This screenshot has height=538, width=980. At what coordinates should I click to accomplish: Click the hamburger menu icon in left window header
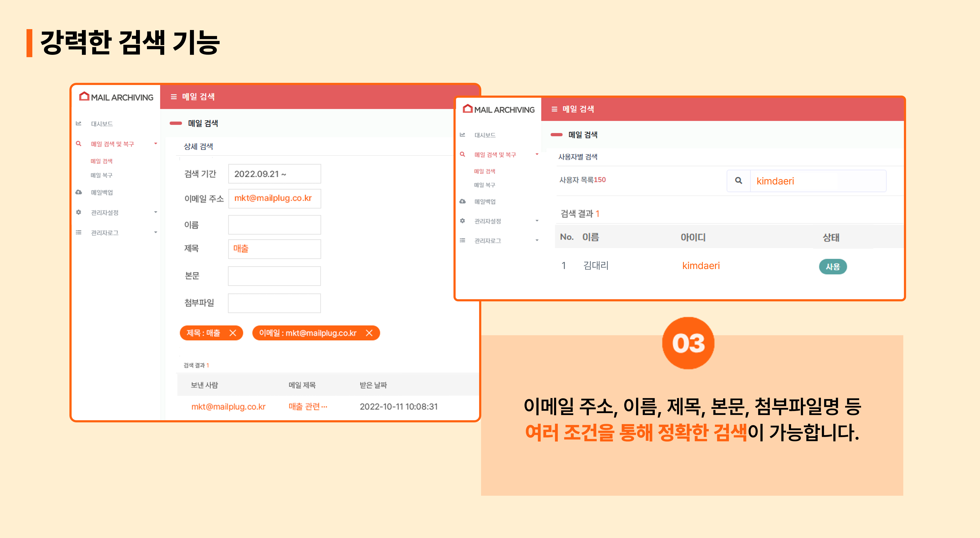tap(173, 97)
